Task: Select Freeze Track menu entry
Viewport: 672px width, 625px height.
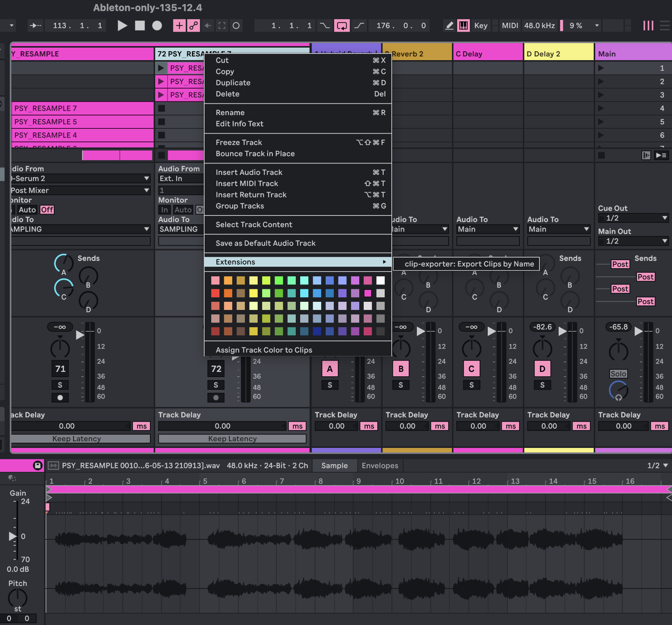Action: coord(298,142)
